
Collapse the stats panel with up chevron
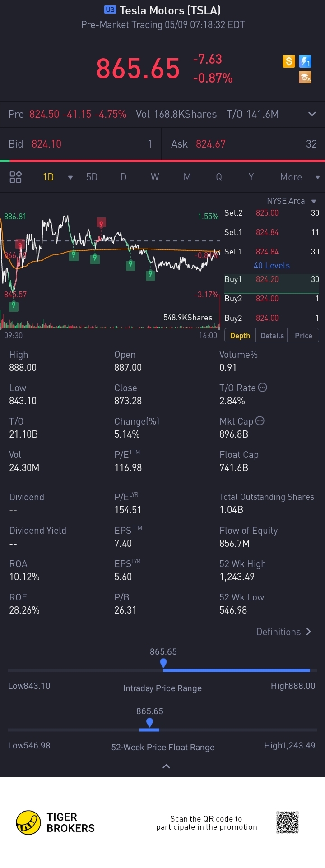click(166, 766)
